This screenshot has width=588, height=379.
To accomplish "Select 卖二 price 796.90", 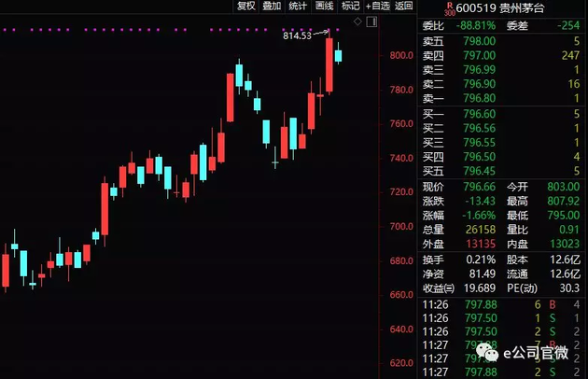I will coord(479,84).
